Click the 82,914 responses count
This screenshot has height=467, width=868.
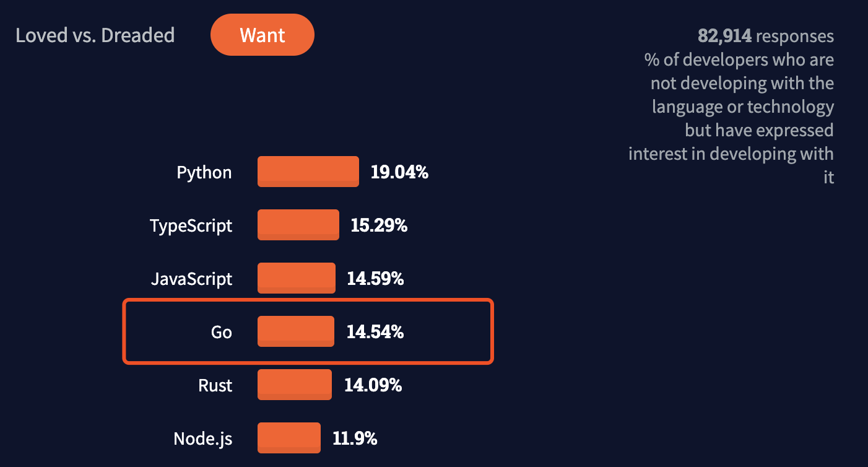click(x=724, y=37)
